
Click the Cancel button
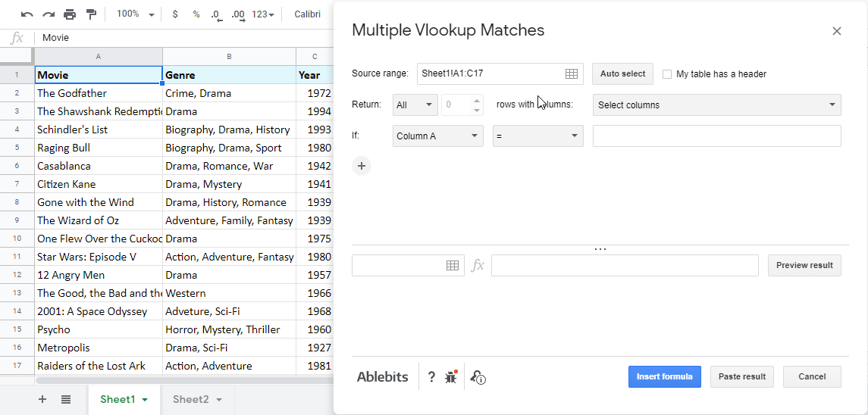(812, 377)
